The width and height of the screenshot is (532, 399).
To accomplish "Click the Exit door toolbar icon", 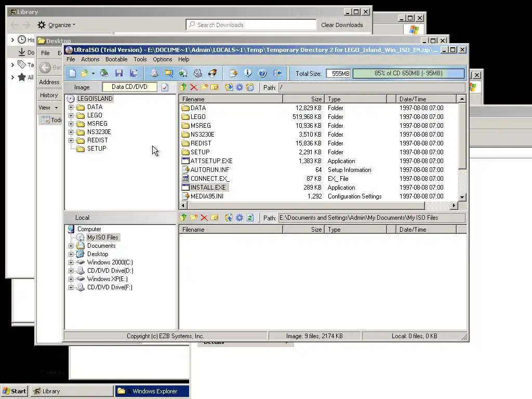I will [277, 73].
